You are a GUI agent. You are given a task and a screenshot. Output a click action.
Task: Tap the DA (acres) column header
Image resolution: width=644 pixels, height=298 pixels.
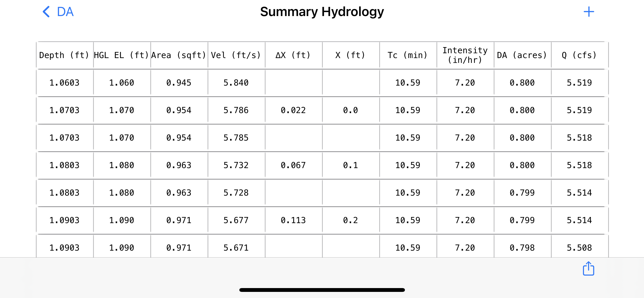522,55
